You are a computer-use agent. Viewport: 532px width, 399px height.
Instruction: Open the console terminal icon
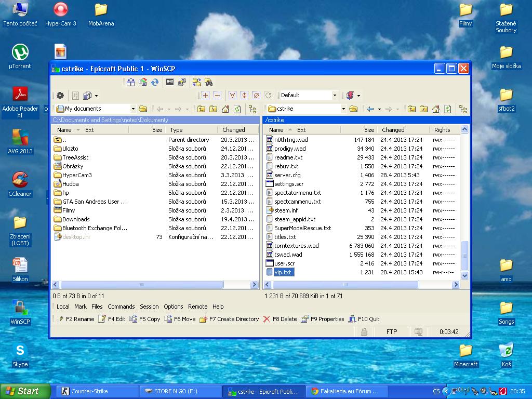coord(170,82)
